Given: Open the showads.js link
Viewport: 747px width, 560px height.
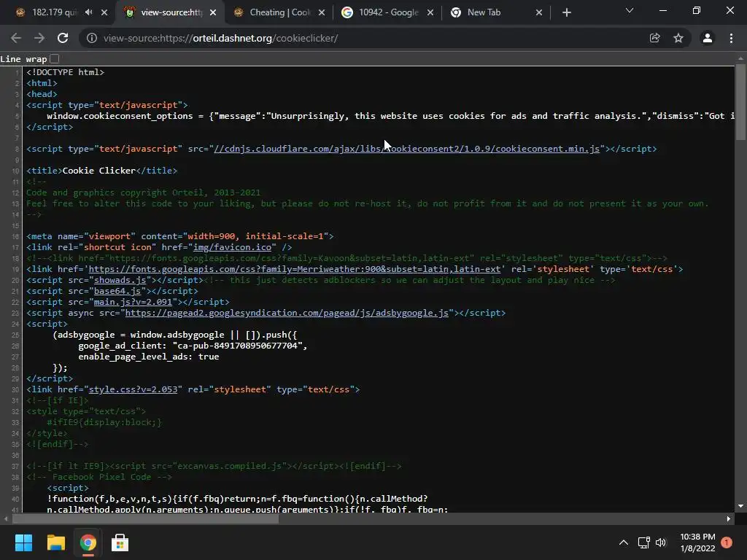Looking at the screenshot, I should (x=120, y=280).
